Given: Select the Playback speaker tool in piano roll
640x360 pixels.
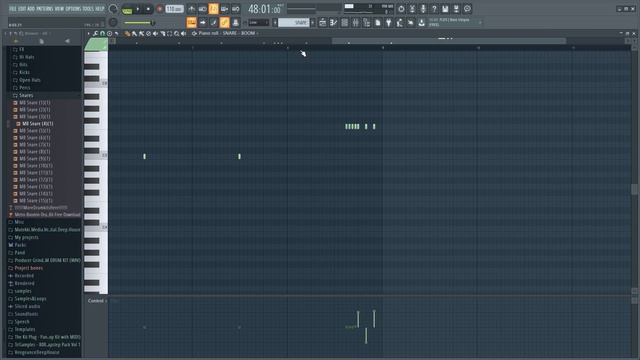Looking at the screenshot, I should click(x=184, y=33).
